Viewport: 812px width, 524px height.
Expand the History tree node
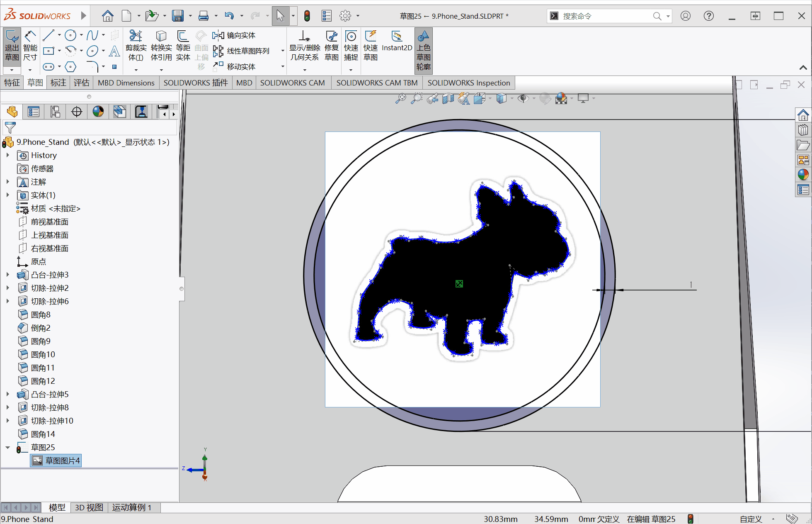click(x=7, y=155)
